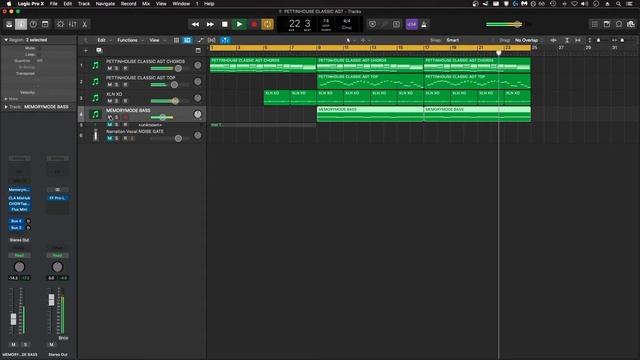The height and width of the screenshot is (360, 640).
Task: Open the Navigate menu
Action: click(x=105, y=4)
